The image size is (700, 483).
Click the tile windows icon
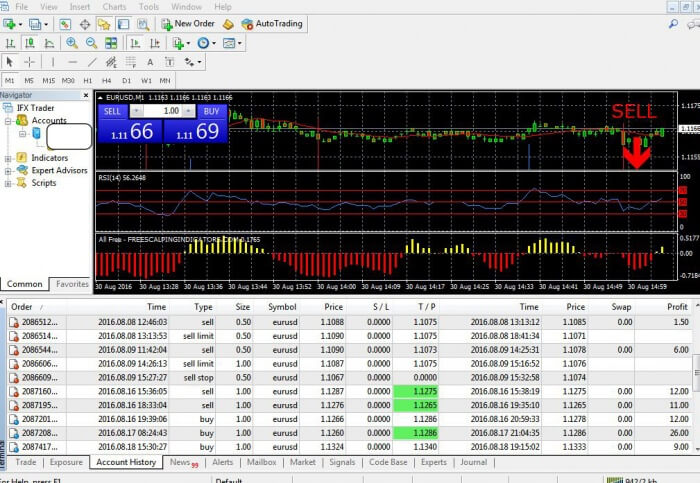tap(113, 43)
